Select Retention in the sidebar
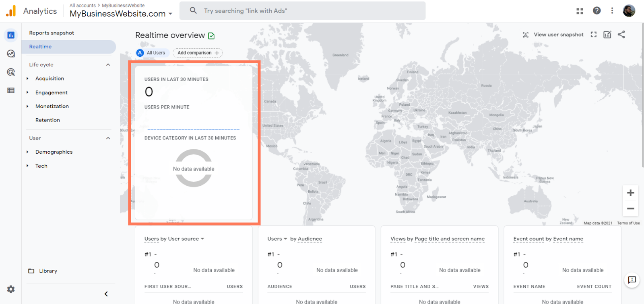 point(47,120)
